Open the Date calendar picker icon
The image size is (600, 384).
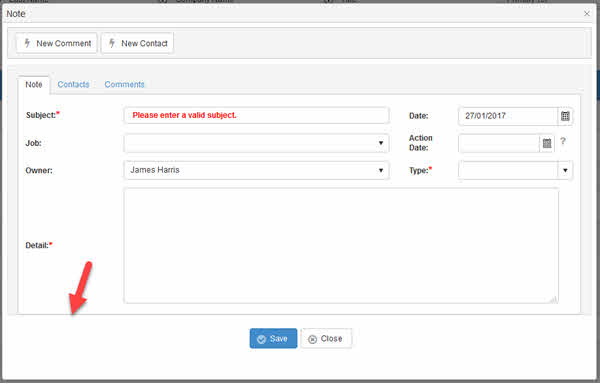[565, 116]
